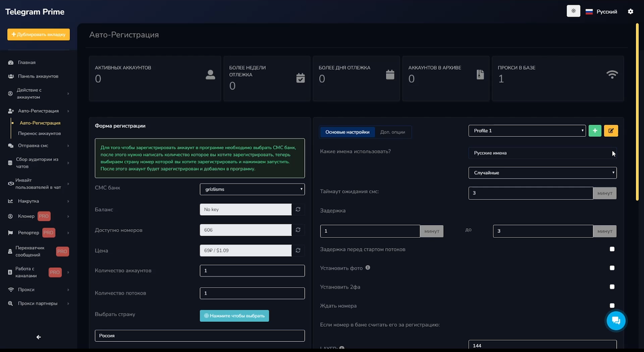The height and width of the screenshot is (352, 644).
Task: Click the Таймаут ожидания смс minutes field
Action: (x=531, y=193)
